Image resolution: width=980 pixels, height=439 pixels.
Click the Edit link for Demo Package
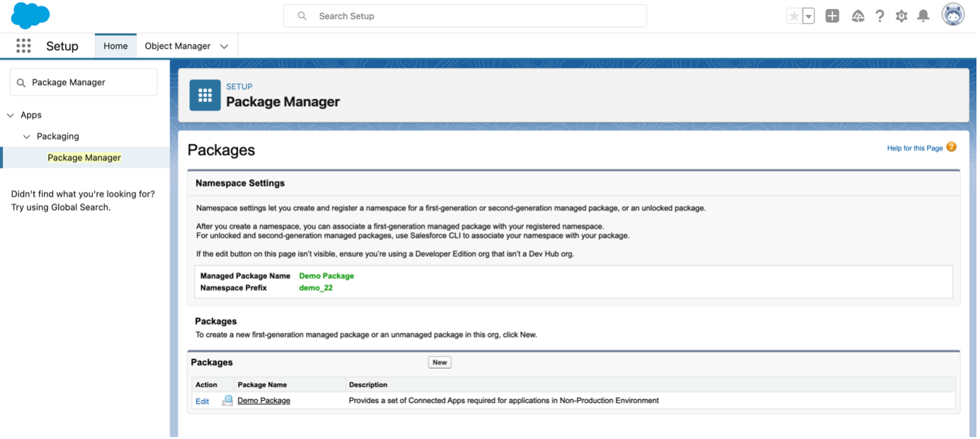coord(203,401)
